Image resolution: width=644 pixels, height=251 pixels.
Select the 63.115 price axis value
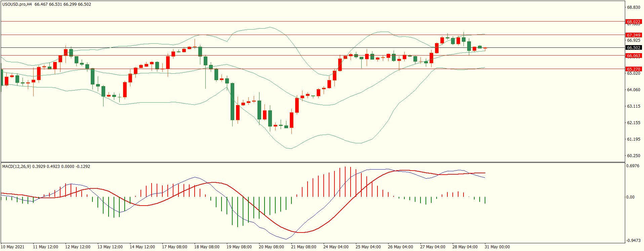(x=633, y=106)
